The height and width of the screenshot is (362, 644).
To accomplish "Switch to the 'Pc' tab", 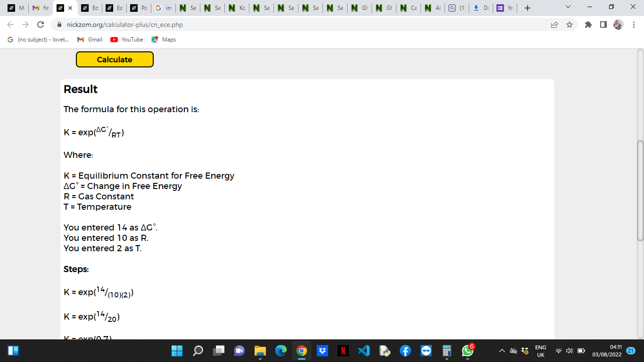I will pos(139,8).
